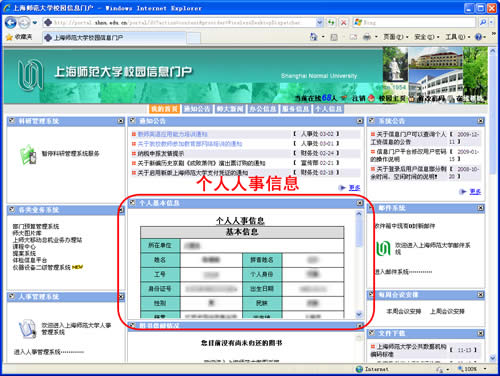
Task: Click the up arrow of the 个人基本信息 scrollbar
Action: [x=359, y=214]
